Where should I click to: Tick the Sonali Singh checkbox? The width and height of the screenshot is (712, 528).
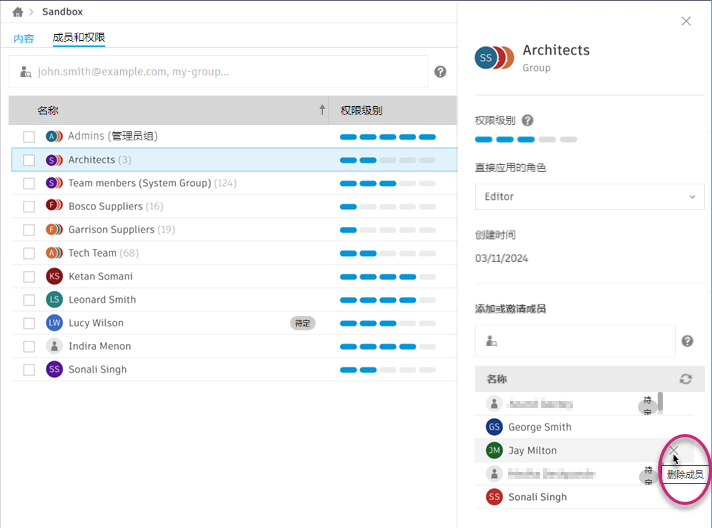(x=29, y=370)
